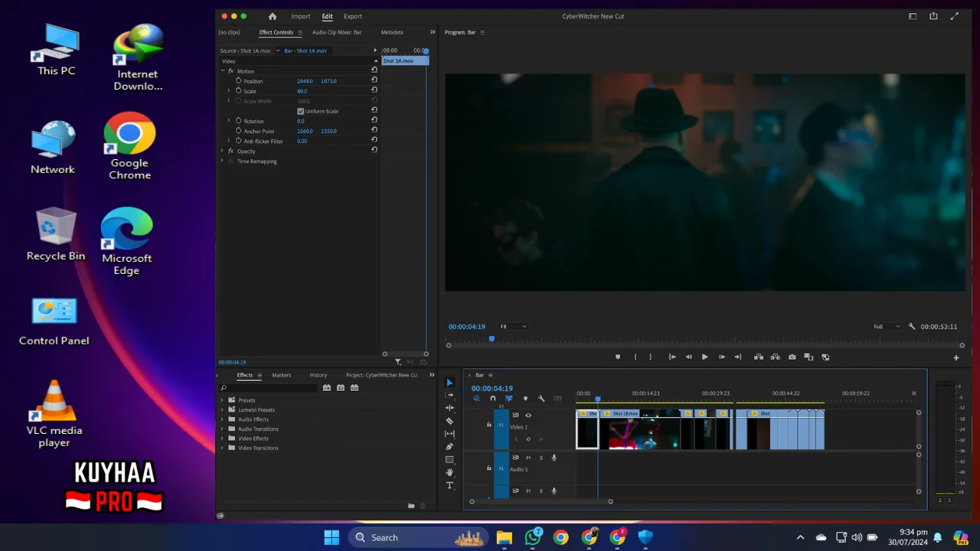Open timeline display settings wrench

tap(541, 399)
